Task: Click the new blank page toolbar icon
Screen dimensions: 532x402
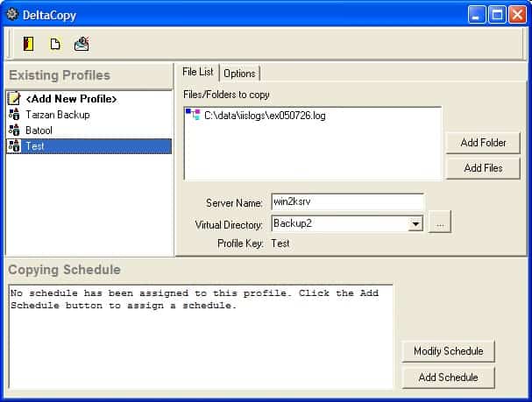Action: click(x=54, y=44)
